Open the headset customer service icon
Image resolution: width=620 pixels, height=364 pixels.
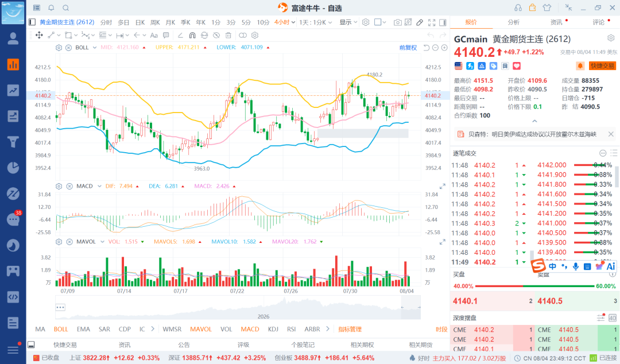(x=518, y=8)
